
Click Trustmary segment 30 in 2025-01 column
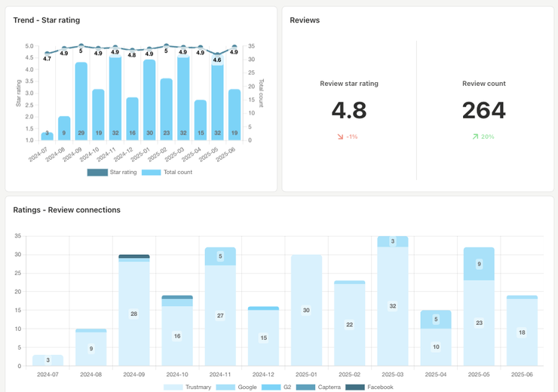[x=306, y=310]
